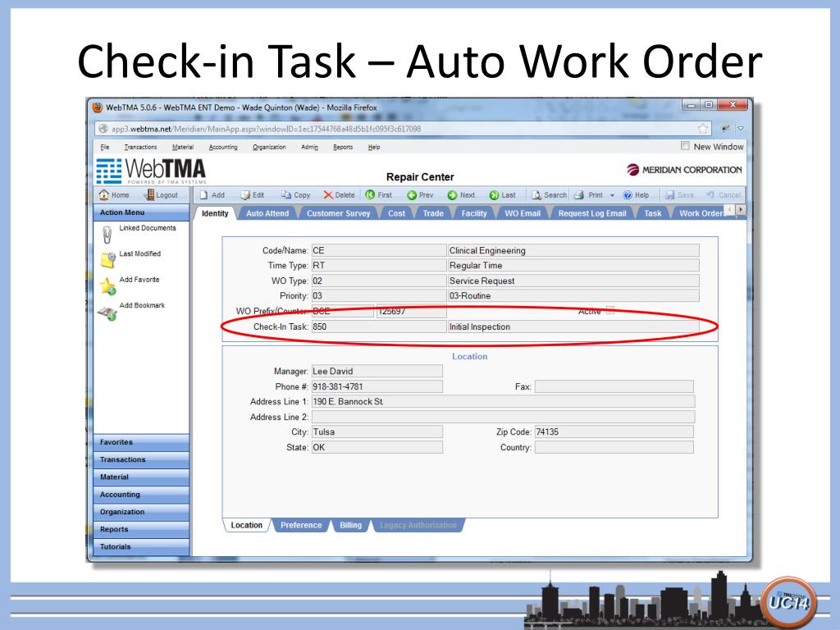Open the Request Log Email tab
This screenshot has height=630, width=840.
(x=592, y=213)
